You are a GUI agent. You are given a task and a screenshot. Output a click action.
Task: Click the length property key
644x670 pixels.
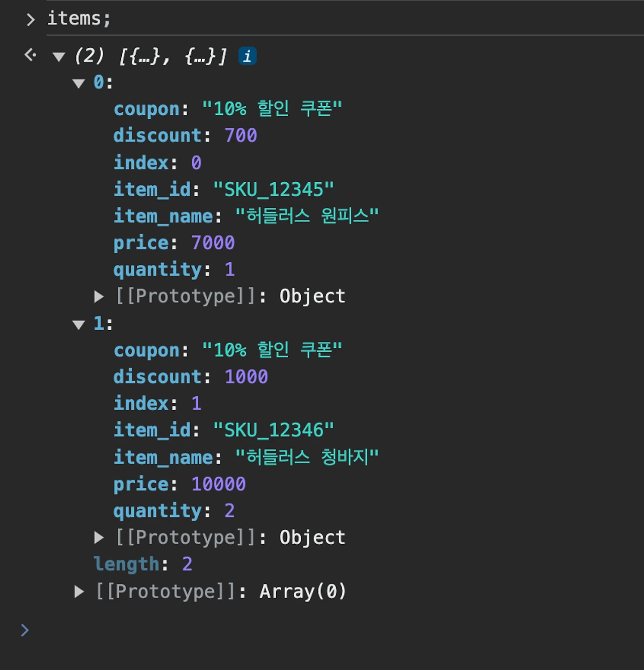[x=126, y=564]
